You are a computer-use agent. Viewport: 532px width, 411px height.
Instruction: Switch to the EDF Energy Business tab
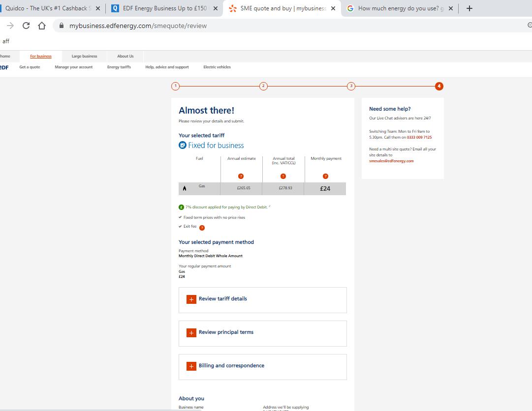click(164, 8)
